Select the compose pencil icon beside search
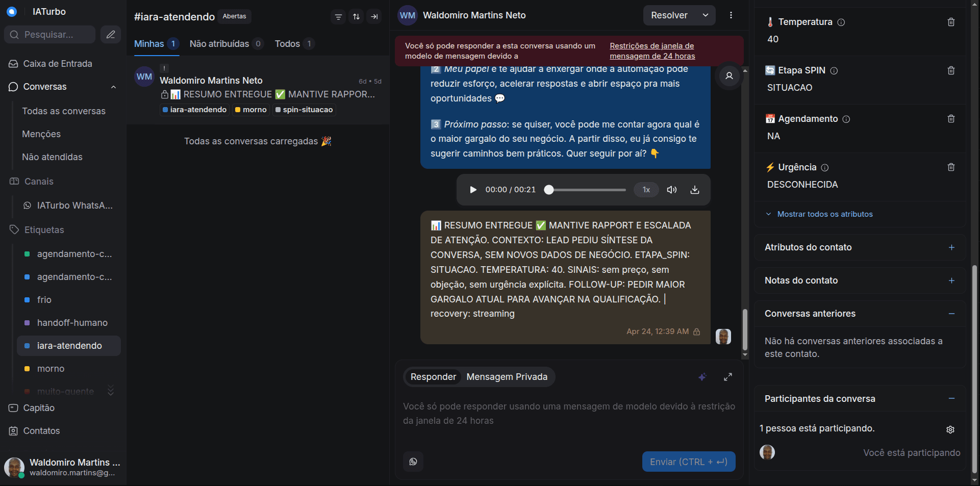Screen dimensions: 980x486 [110, 34]
